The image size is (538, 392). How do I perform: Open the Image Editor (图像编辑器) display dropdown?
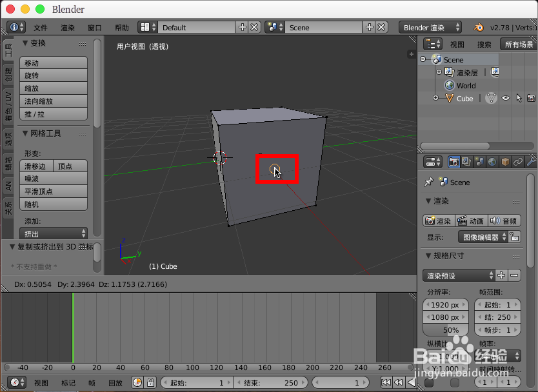(483, 237)
